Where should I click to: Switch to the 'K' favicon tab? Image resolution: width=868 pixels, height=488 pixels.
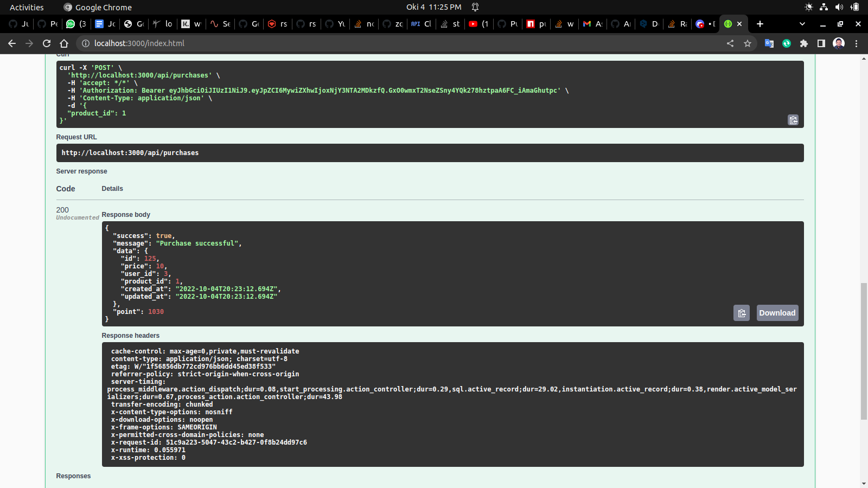click(x=192, y=24)
